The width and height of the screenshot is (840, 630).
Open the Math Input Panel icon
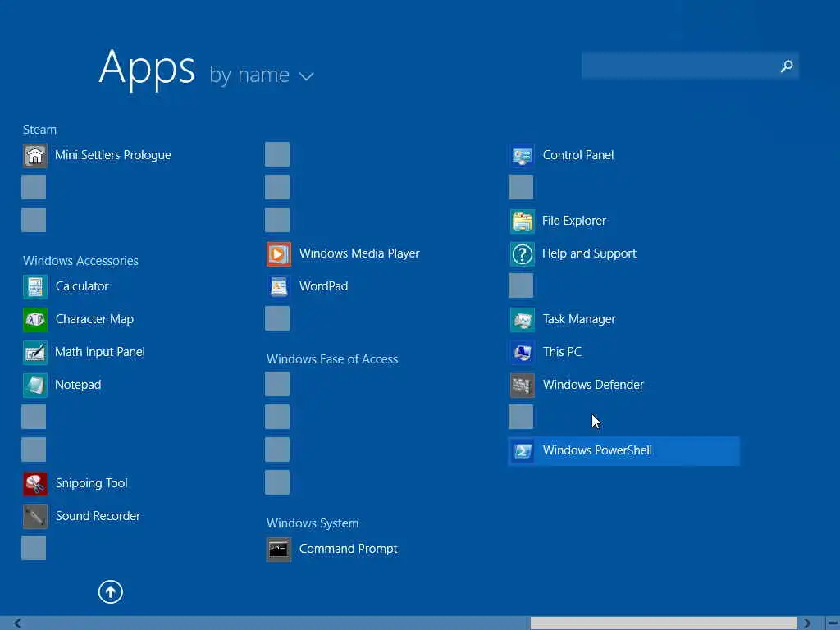click(x=34, y=352)
